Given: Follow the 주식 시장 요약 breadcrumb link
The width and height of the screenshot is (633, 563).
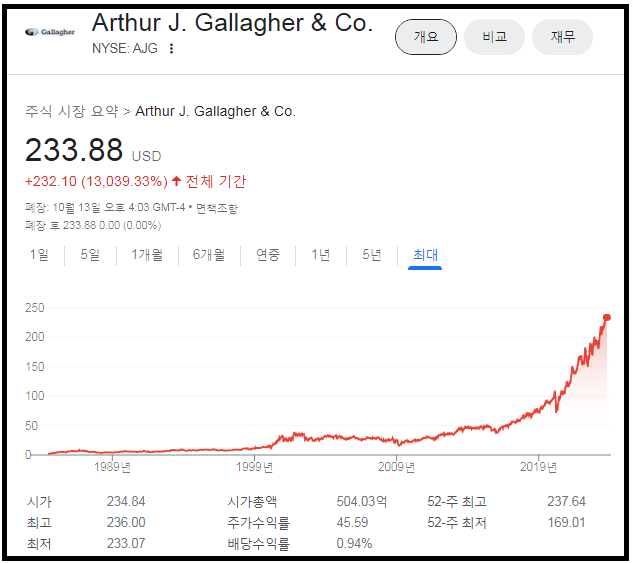Looking at the screenshot, I should pos(72,111).
